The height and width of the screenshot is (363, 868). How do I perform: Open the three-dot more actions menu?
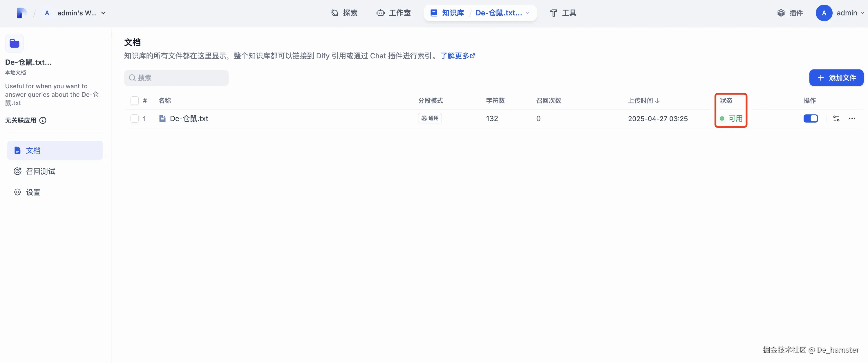pyautogui.click(x=852, y=118)
